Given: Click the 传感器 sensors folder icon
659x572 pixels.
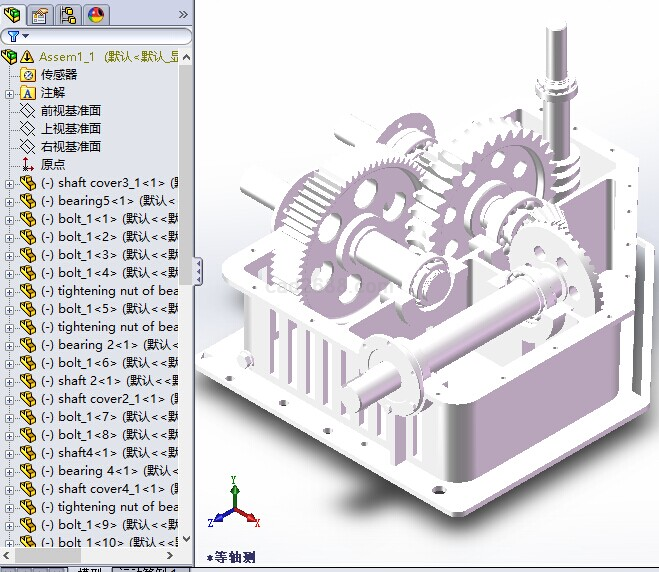Looking at the screenshot, I should [27, 75].
